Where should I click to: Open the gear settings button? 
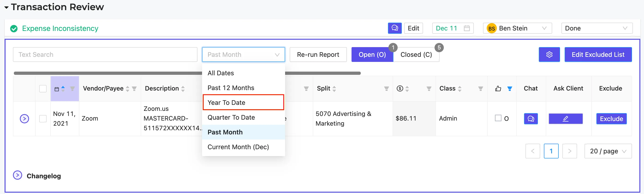[549, 55]
